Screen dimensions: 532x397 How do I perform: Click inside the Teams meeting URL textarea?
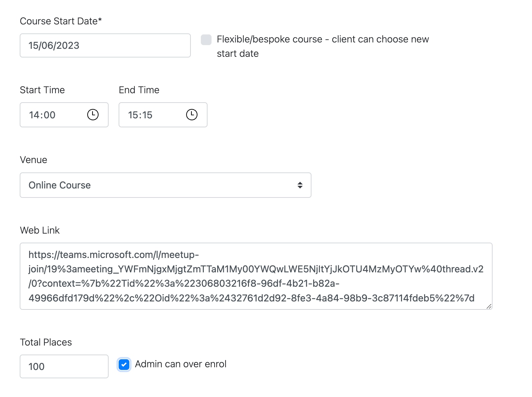click(256, 276)
